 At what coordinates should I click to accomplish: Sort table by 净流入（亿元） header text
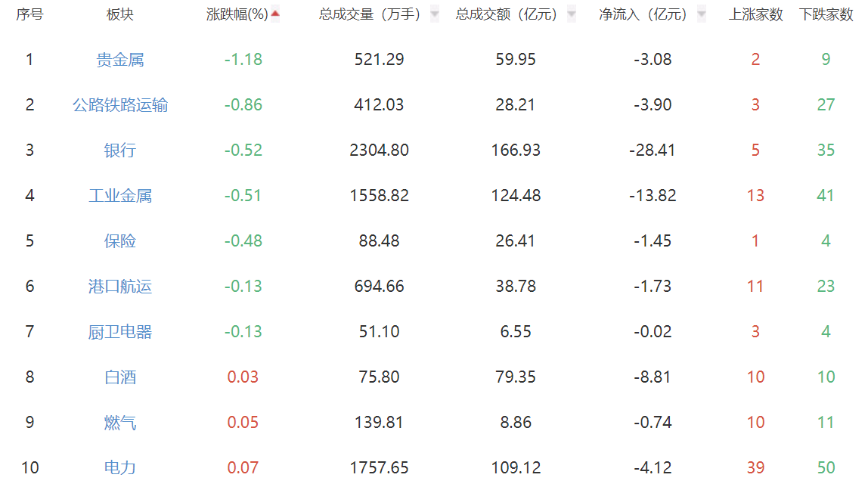[643, 14]
